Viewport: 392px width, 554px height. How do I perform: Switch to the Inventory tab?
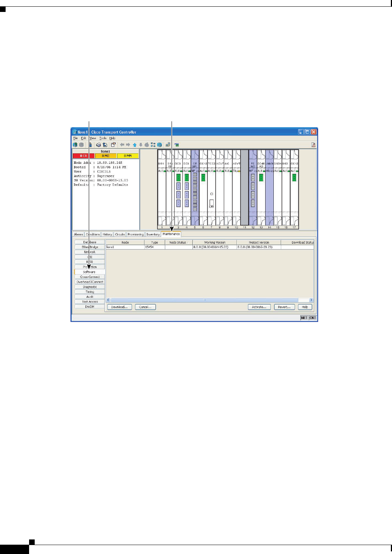[x=153, y=234]
